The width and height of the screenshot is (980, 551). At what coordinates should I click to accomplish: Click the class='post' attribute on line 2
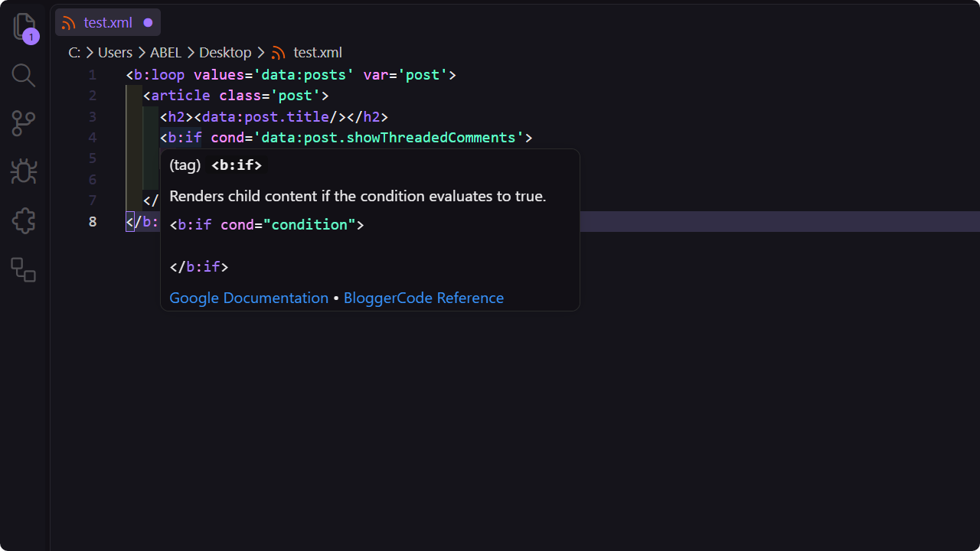[x=269, y=96]
